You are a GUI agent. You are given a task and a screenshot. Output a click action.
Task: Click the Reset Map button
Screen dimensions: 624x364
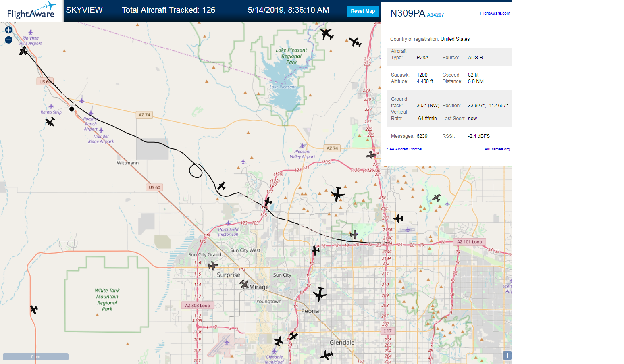363,11
